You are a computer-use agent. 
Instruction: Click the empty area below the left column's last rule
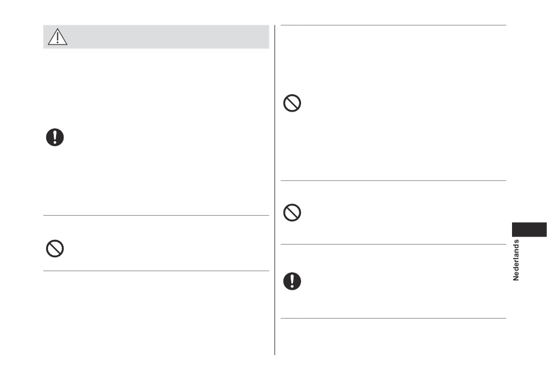pyautogui.click(x=156, y=313)
